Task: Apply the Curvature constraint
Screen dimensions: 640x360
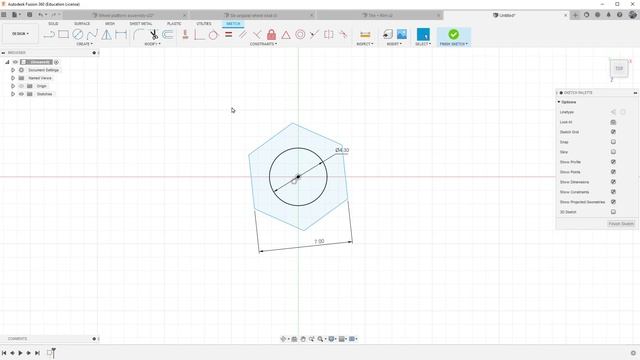Action: click(343, 34)
